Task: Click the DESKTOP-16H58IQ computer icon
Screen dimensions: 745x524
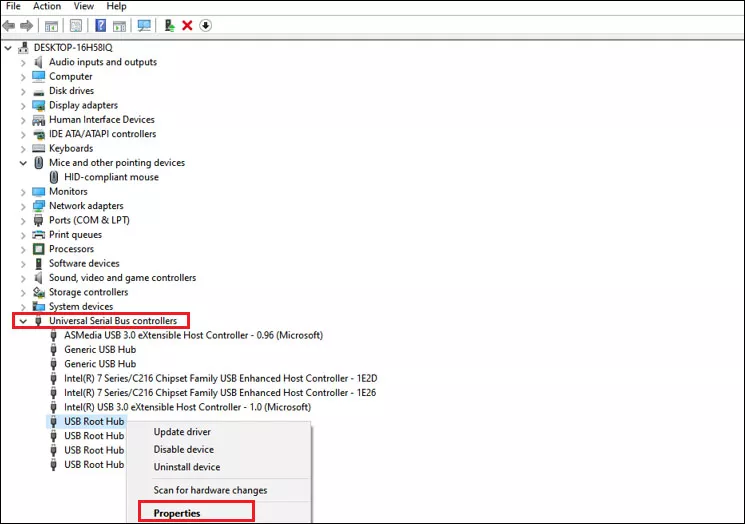Action: click(x=23, y=48)
